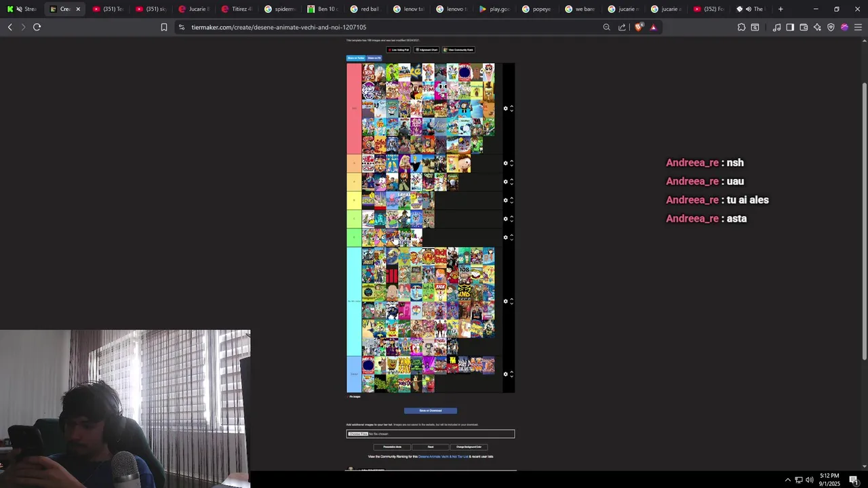Click the share icon in the address bar
This screenshot has width=868, height=488.
pyautogui.click(x=622, y=27)
